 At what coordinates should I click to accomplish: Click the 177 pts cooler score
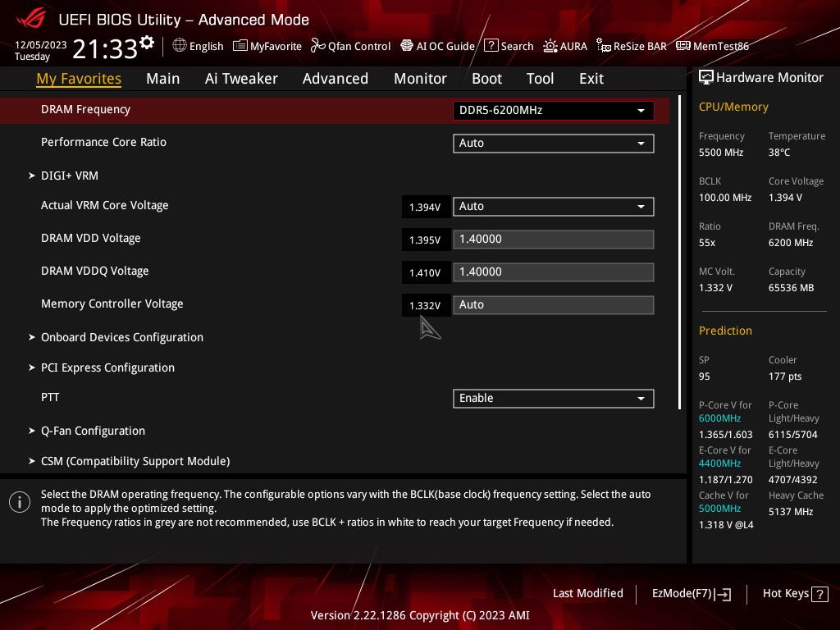[x=785, y=376]
